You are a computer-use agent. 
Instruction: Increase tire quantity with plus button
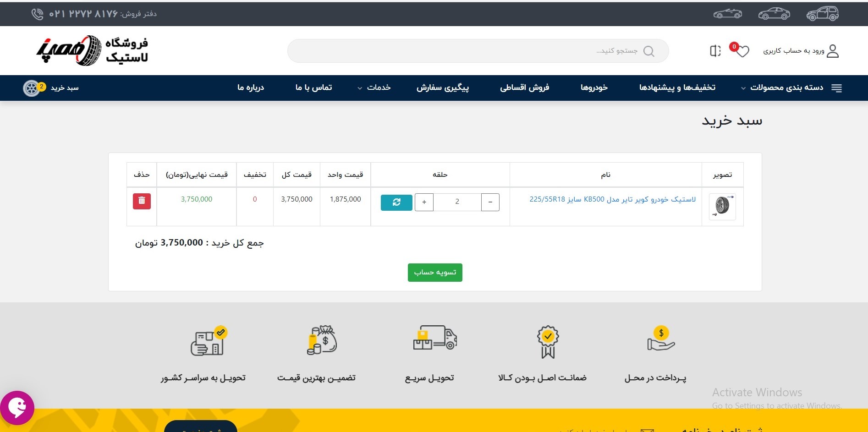click(424, 202)
